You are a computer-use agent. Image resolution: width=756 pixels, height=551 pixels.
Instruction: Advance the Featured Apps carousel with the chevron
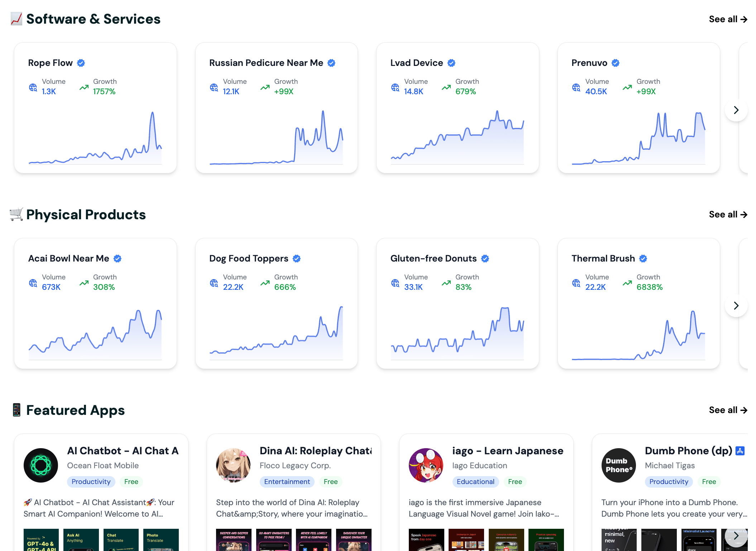[736, 535]
